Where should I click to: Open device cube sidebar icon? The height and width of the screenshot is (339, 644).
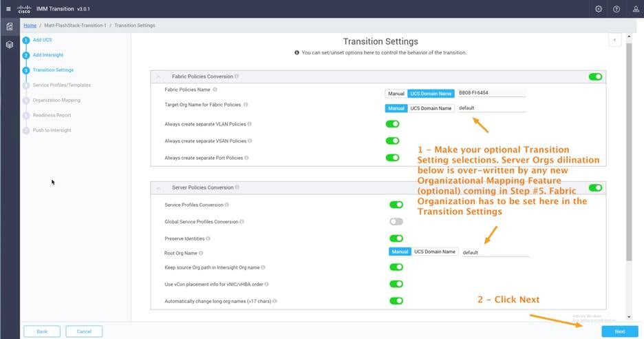pyautogui.click(x=10, y=44)
